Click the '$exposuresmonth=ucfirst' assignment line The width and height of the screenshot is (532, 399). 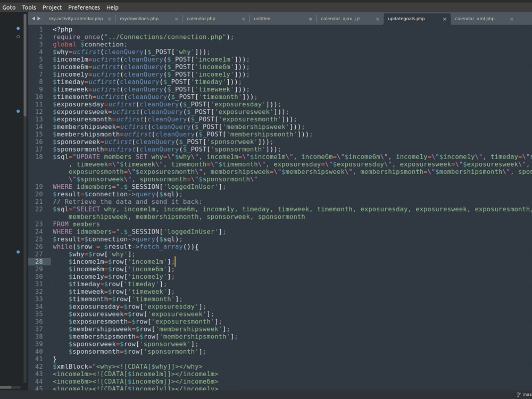click(174, 119)
